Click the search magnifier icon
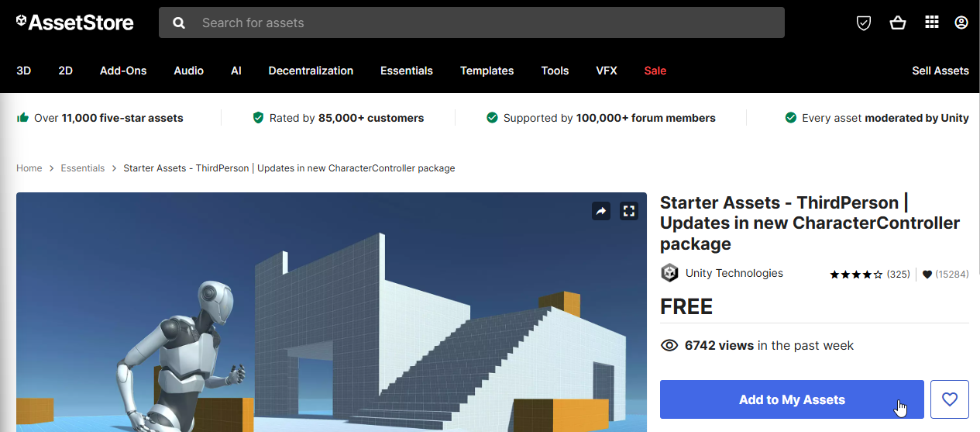The image size is (980, 432). click(x=179, y=23)
